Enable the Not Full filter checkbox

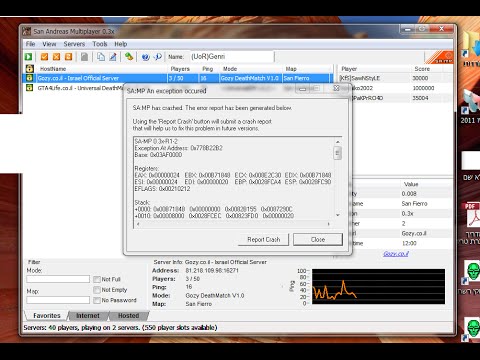97,279
